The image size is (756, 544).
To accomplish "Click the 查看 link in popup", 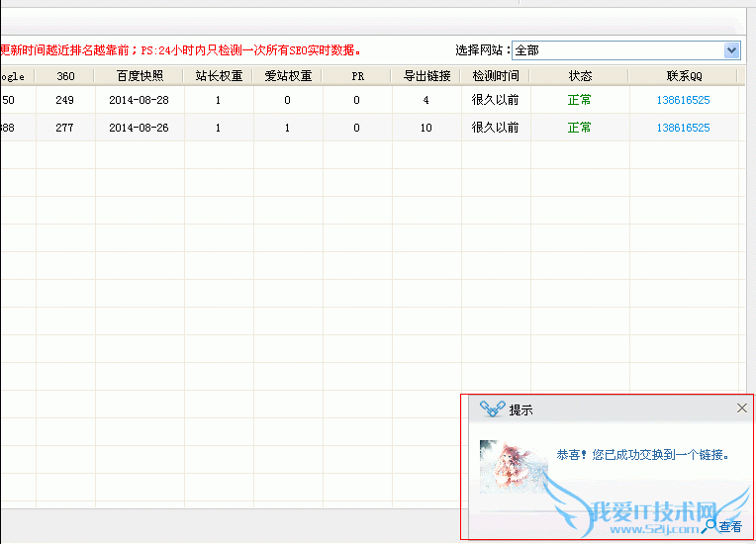I will click(730, 526).
